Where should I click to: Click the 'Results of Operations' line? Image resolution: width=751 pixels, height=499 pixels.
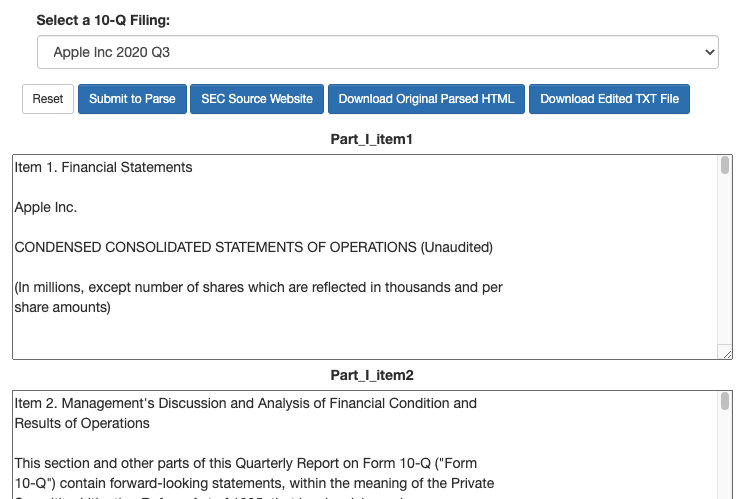click(x=82, y=423)
